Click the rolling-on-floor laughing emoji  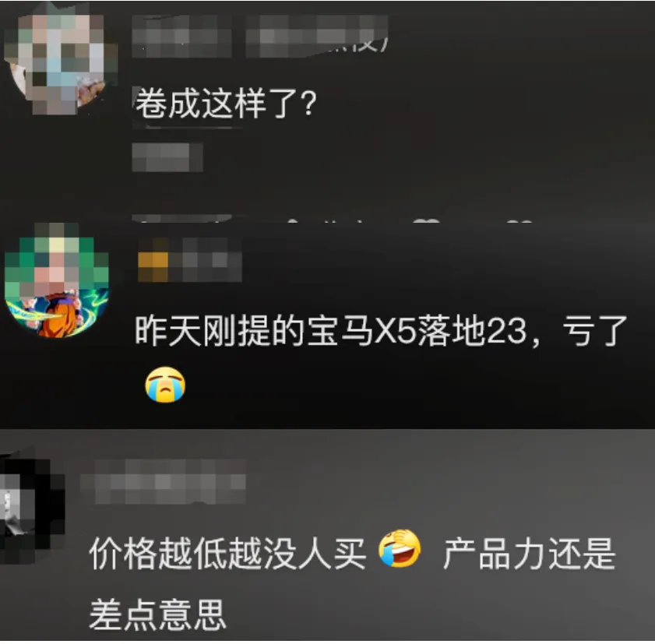[400, 549]
